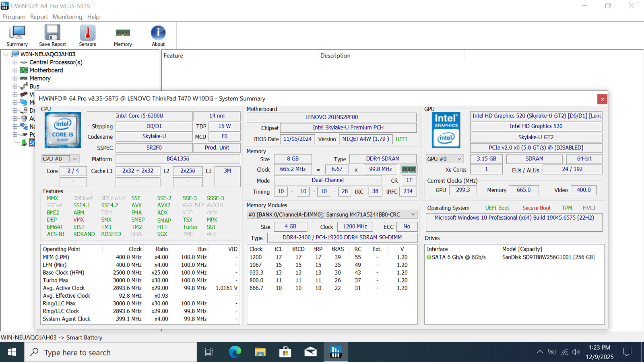Expand the Bus tree node

point(15,86)
